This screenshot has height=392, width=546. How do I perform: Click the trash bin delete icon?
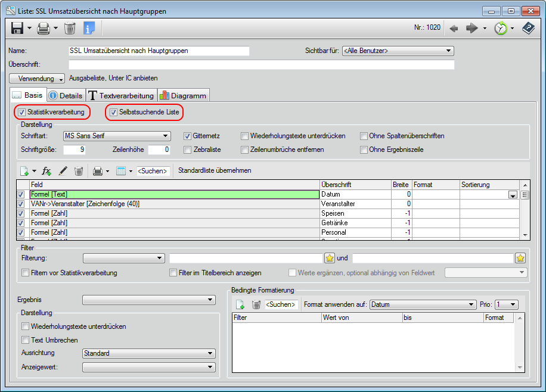70,28
